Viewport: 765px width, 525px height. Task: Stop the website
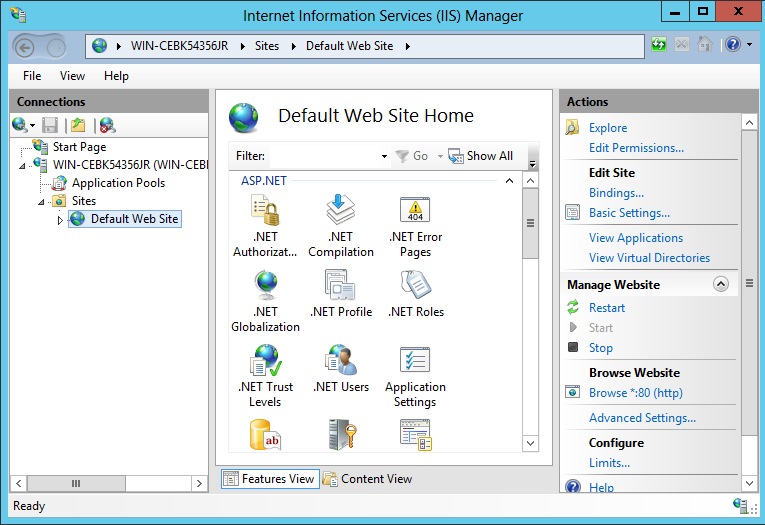click(601, 348)
